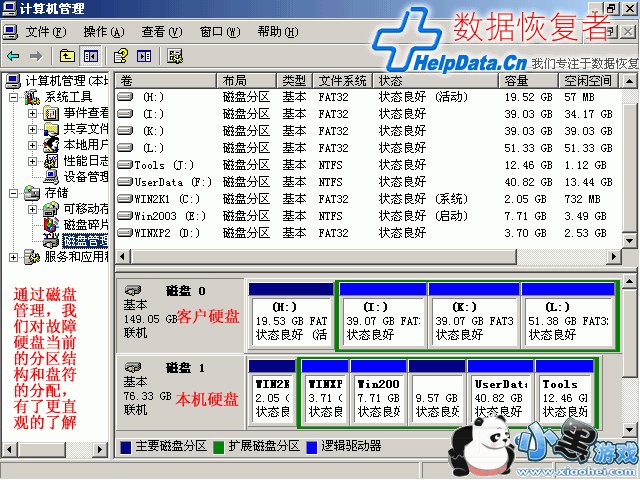Image resolution: width=640 pixels, height=480 pixels.
Task: Click the 事件查看 tree icon
Action: coord(51,113)
